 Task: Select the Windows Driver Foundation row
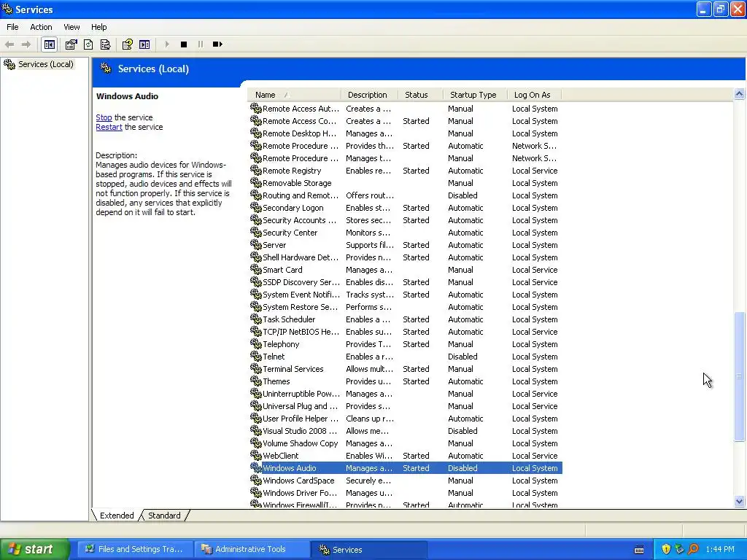click(x=406, y=493)
